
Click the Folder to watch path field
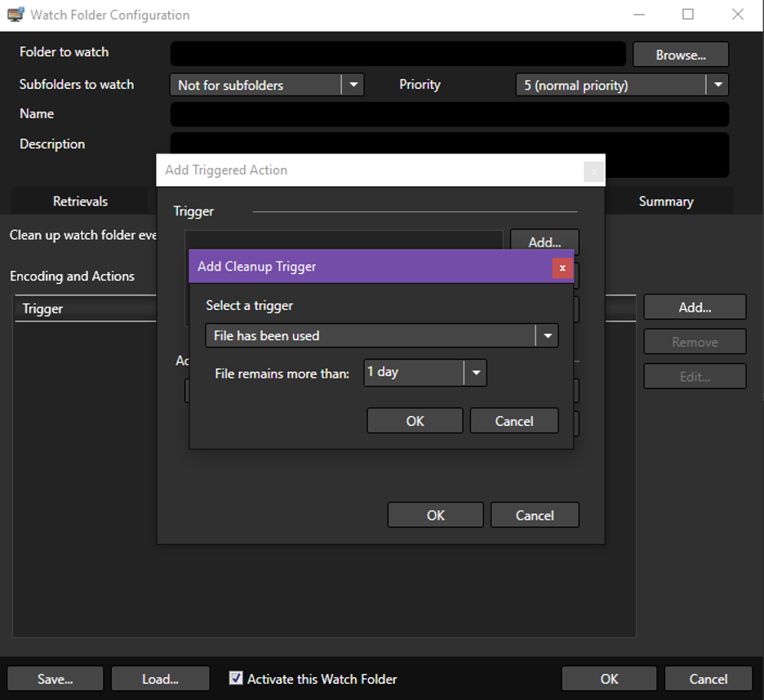(x=398, y=54)
